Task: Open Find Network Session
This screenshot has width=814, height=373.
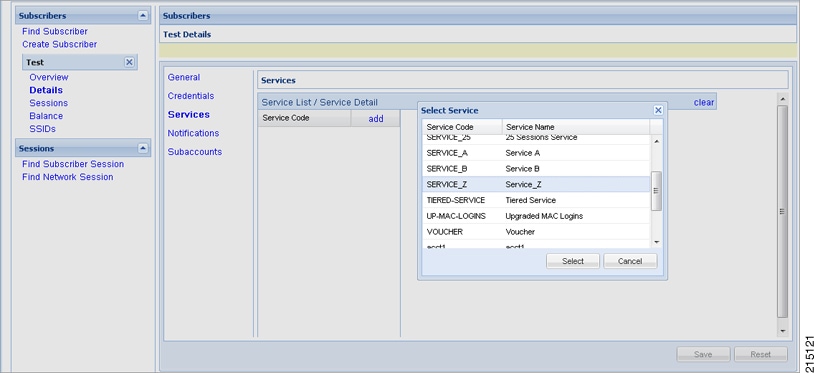Action: [x=67, y=177]
